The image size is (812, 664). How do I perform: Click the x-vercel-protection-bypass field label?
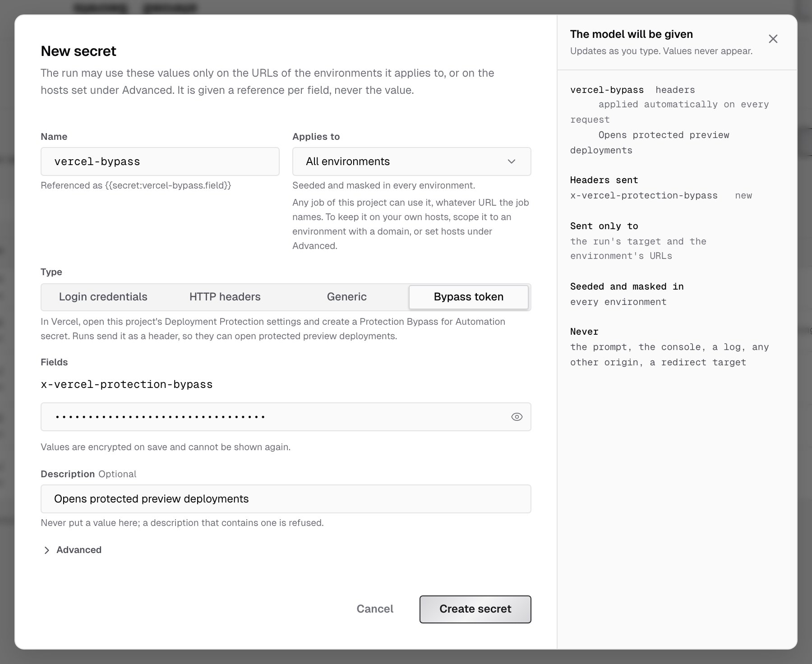pos(126,384)
